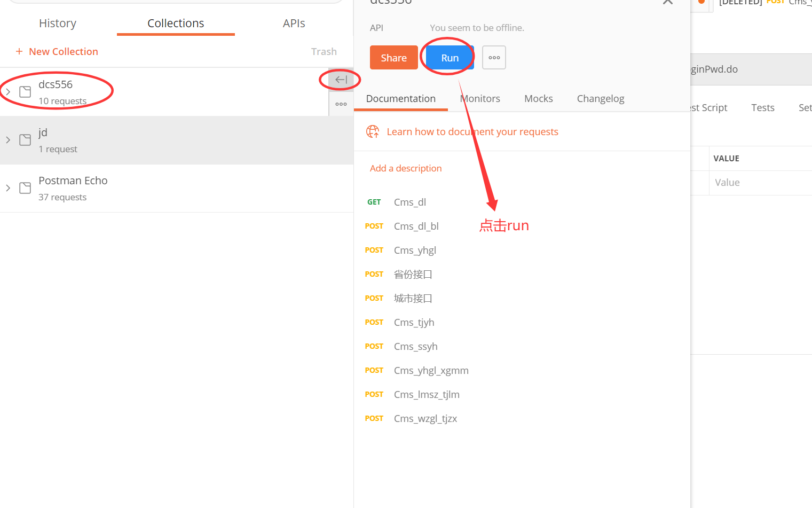Image resolution: width=812 pixels, height=508 pixels.
Task: Open the Changelog tab
Action: pos(601,99)
